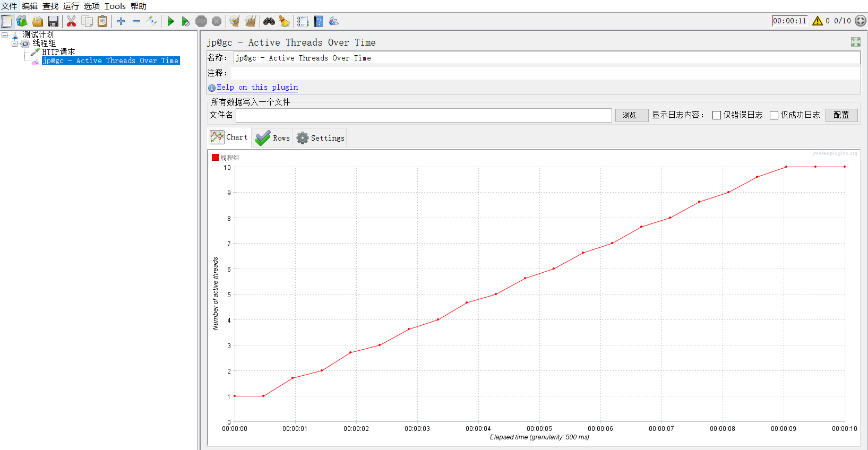The image size is (868, 450).
Task: Open the 选项 menu
Action: [x=92, y=6]
